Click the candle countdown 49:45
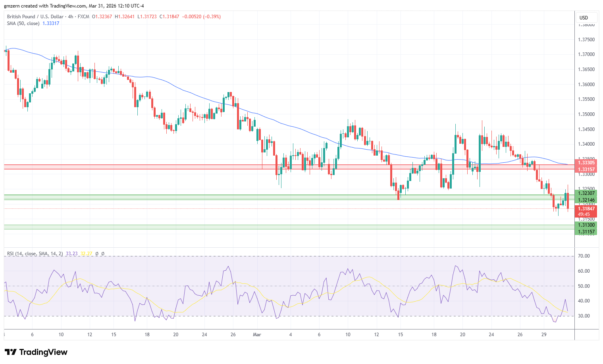 pyautogui.click(x=584, y=214)
